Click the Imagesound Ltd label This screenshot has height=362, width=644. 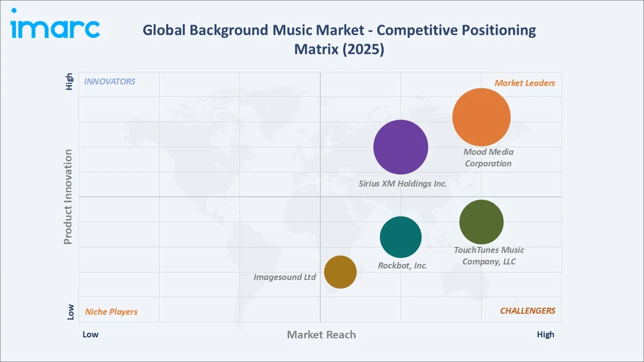(x=285, y=277)
